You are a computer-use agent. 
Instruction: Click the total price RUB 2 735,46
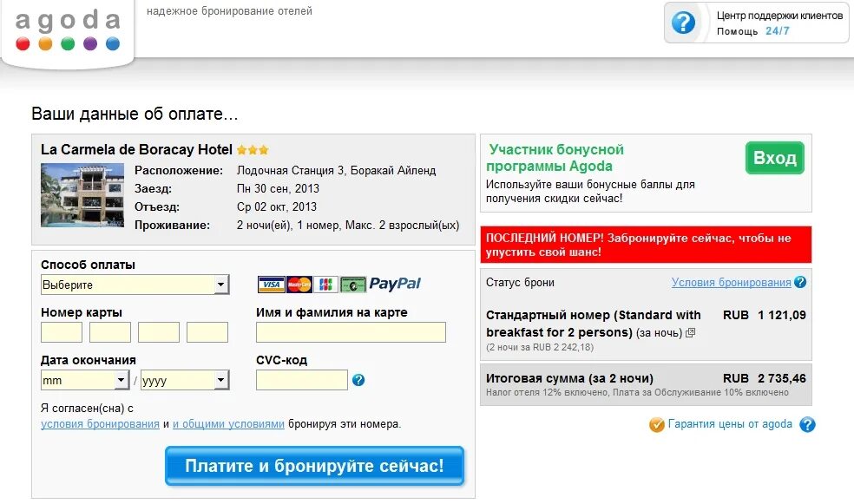764,378
